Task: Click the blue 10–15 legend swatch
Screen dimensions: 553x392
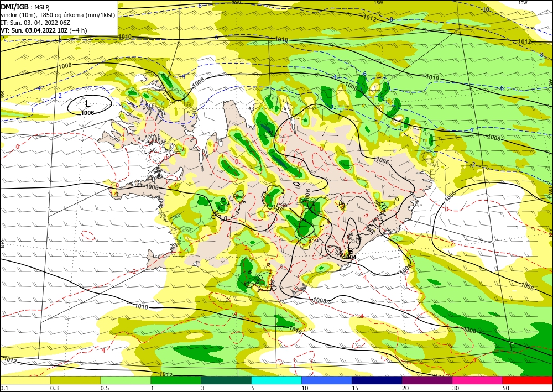Action: (x=327, y=380)
